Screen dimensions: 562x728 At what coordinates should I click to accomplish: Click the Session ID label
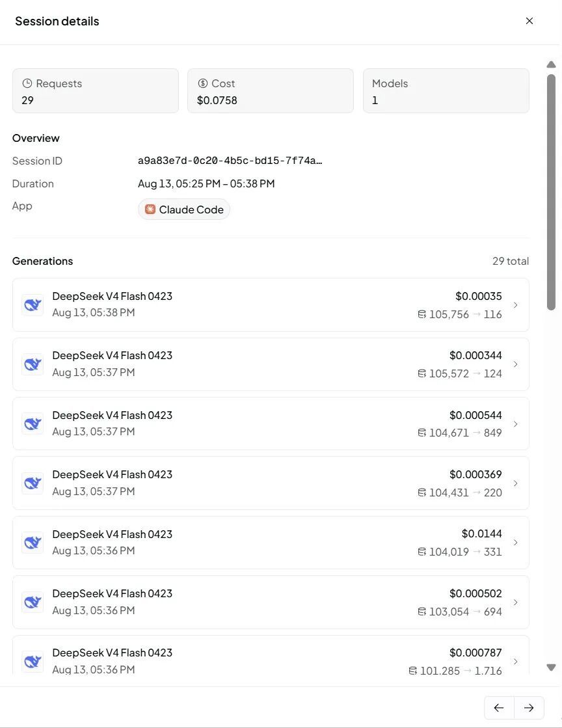tap(37, 161)
